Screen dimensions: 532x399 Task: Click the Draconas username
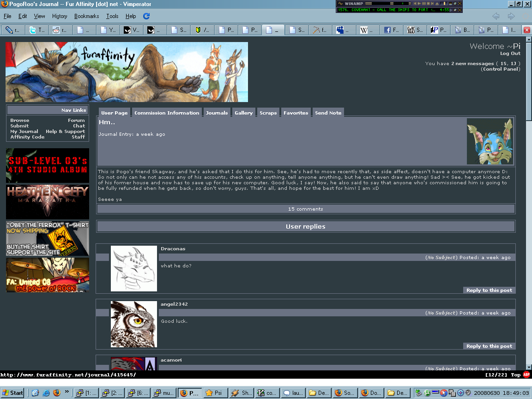173,249
